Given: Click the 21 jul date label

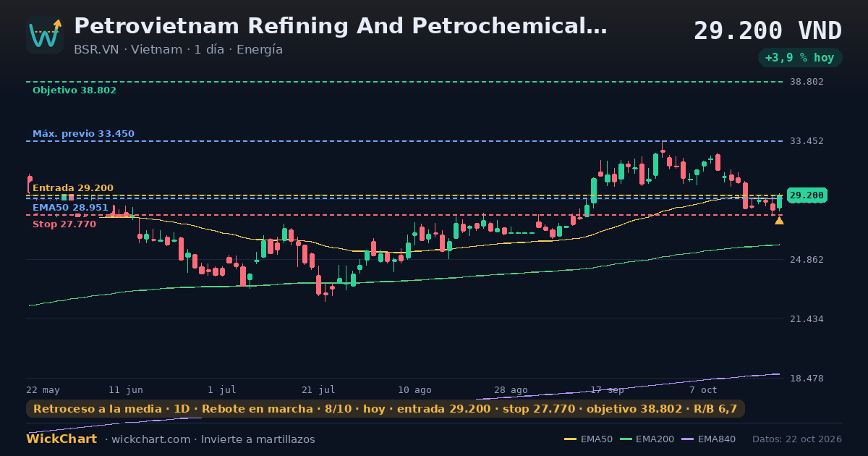Looking at the screenshot, I should [318, 389].
